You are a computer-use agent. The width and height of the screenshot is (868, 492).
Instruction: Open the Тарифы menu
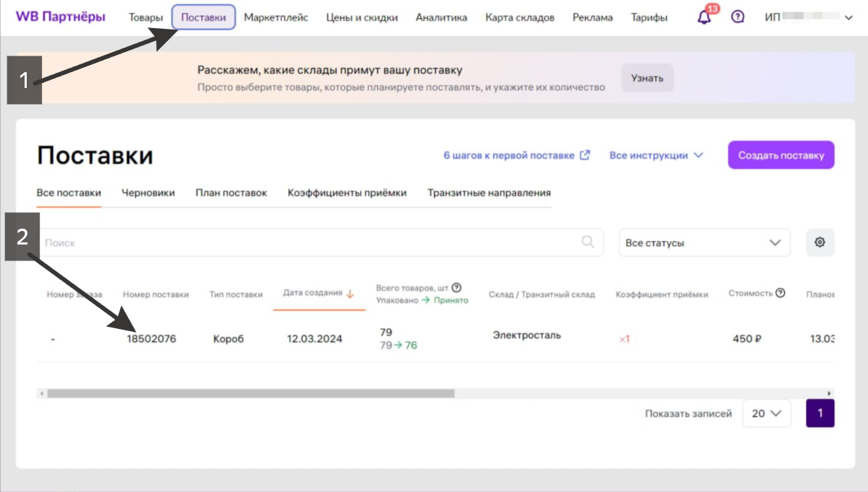click(x=649, y=17)
